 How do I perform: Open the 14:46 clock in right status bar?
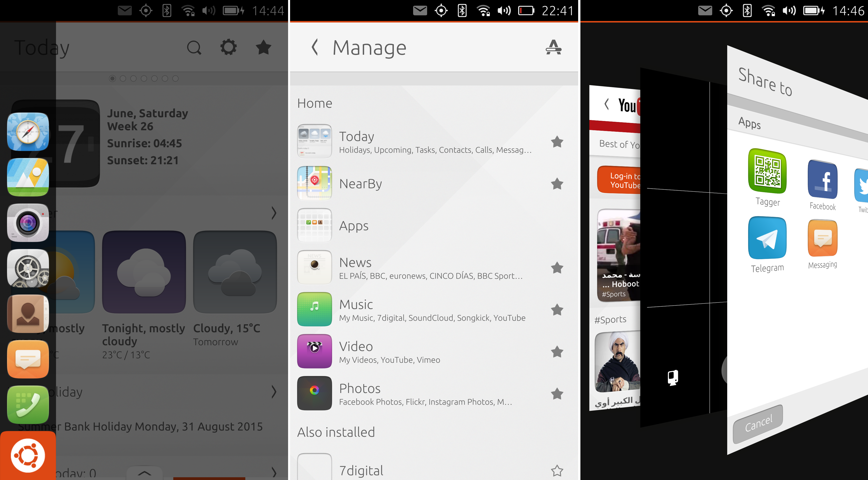(x=848, y=11)
